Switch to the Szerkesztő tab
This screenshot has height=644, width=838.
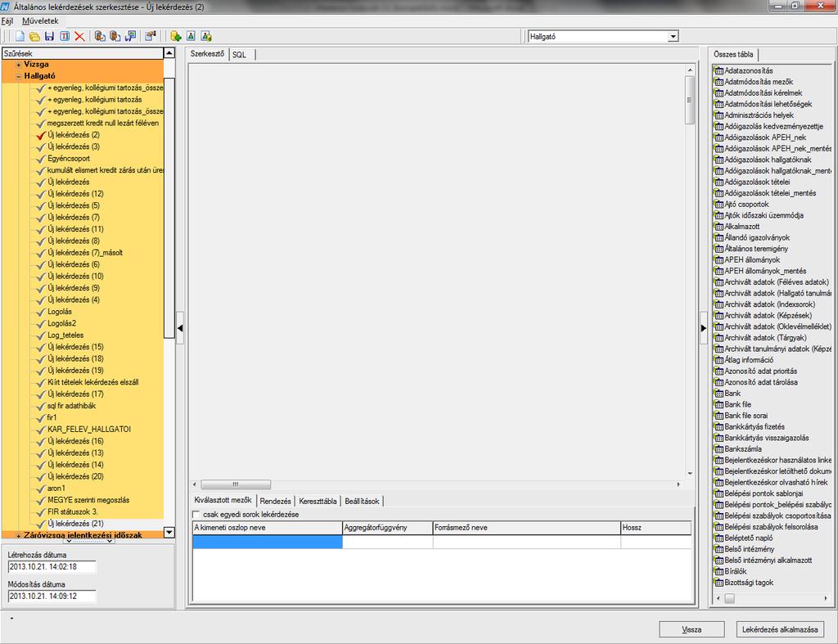(207, 54)
